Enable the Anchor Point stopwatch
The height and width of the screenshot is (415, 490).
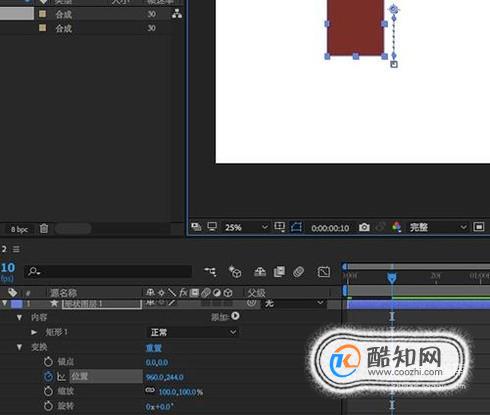48,362
